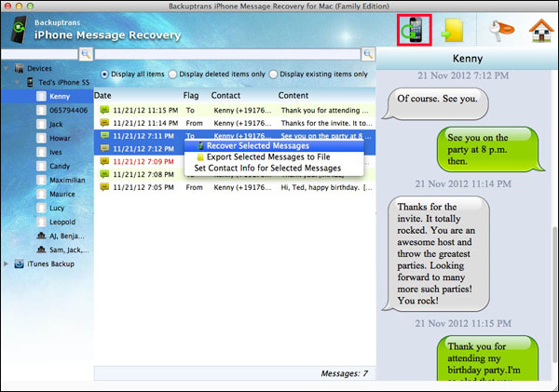The image size is (559, 392).
Task: Click the message icon for 11:14 PM row
Action: 104,123
